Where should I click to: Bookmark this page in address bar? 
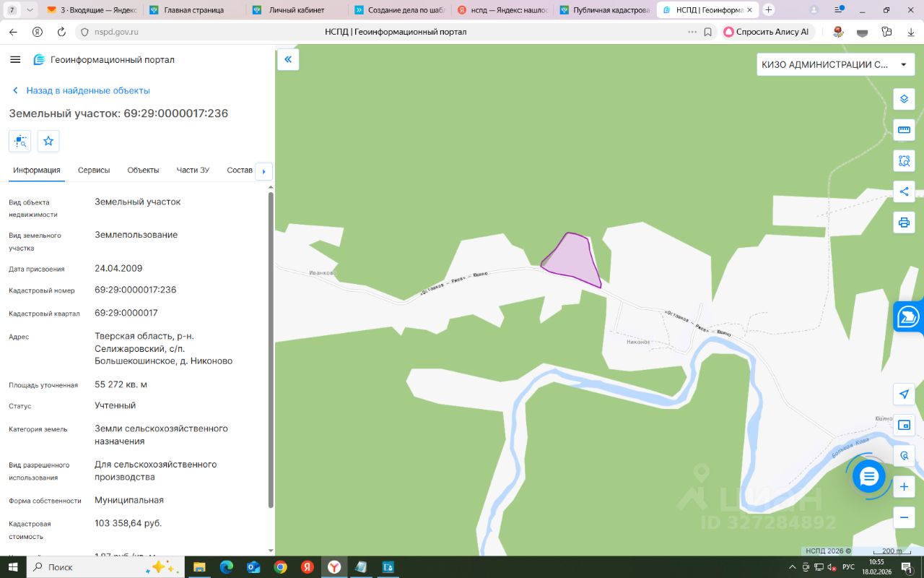[708, 32]
